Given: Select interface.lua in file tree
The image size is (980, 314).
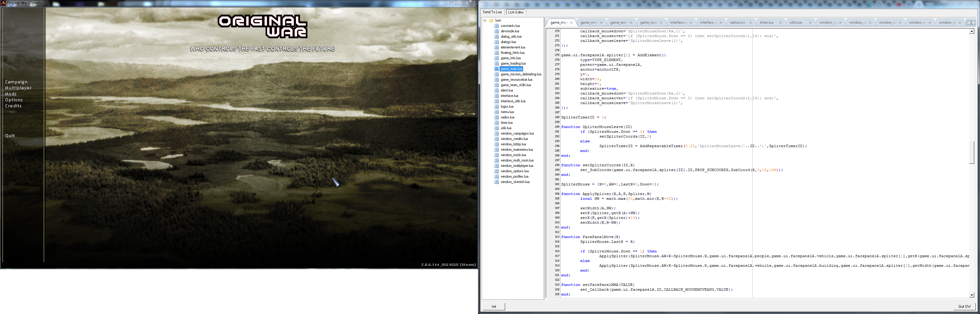Looking at the screenshot, I should tap(509, 95).
